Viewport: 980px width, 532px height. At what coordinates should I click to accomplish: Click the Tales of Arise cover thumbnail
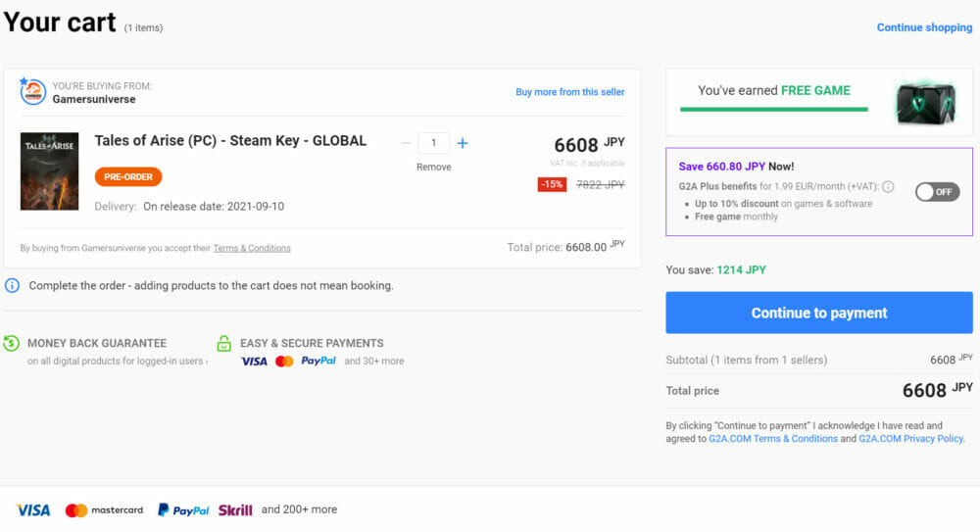point(49,171)
